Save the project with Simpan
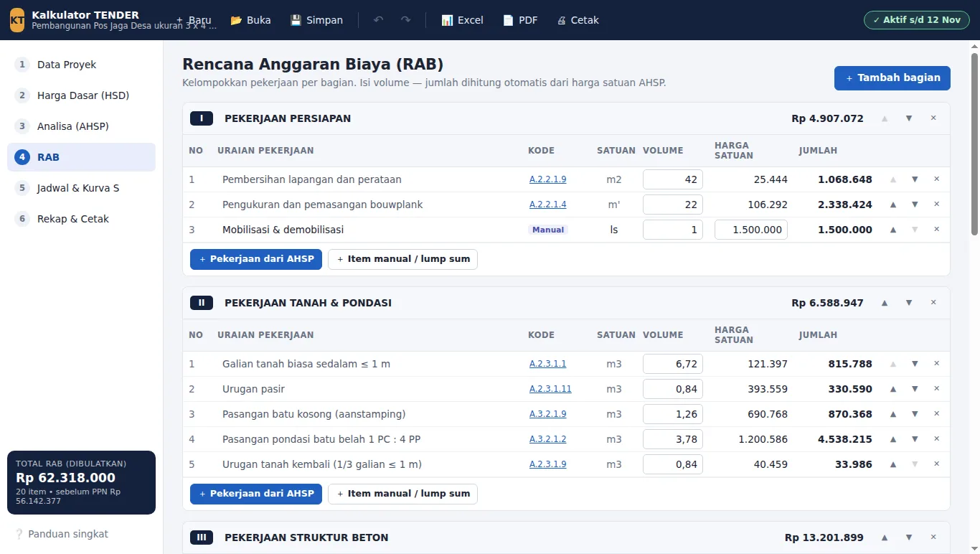The image size is (980, 554). point(316,20)
